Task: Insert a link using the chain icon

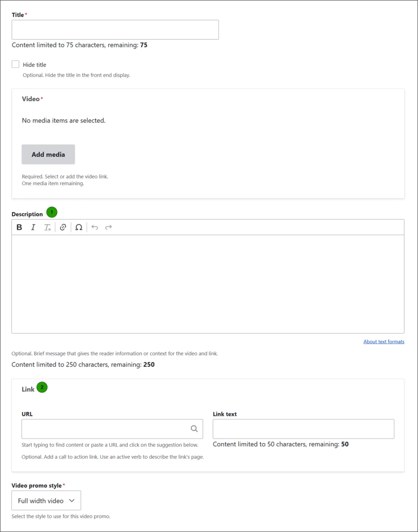Action: pos(63,227)
